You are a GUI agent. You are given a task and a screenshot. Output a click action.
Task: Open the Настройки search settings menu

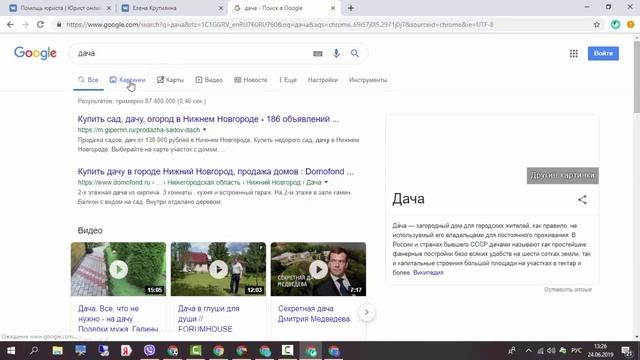click(322, 80)
